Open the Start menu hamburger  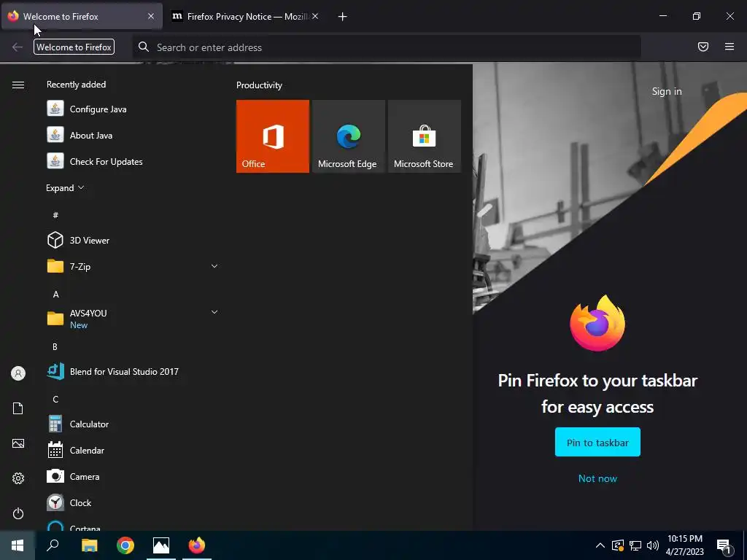[x=18, y=85]
